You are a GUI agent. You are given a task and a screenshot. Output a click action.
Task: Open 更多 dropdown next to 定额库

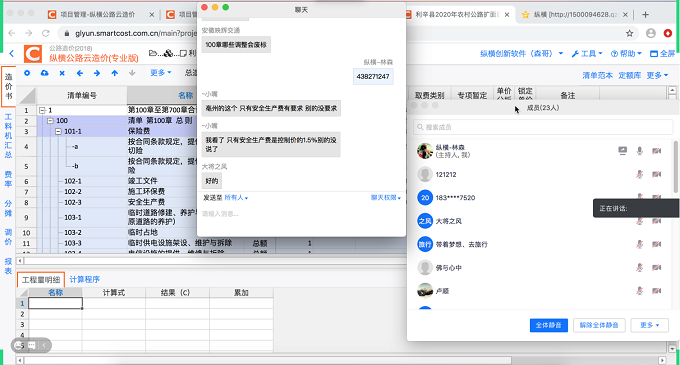point(657,75)
